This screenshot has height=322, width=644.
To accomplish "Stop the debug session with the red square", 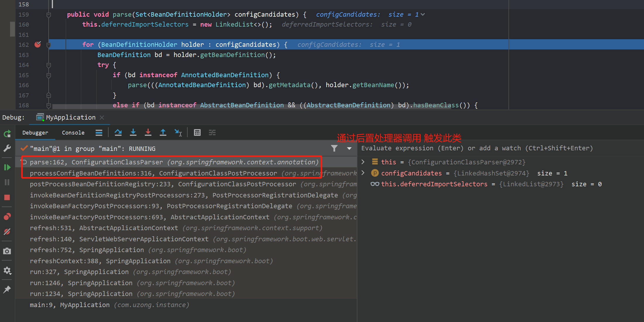I will pos(7,197).
